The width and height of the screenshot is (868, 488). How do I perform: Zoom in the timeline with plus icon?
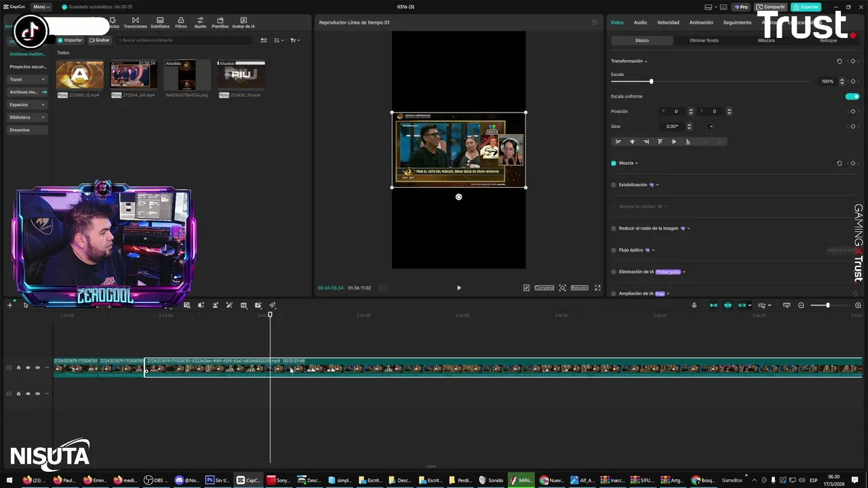(858, 305)
